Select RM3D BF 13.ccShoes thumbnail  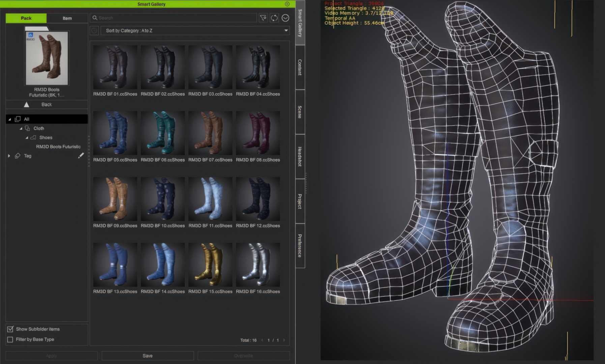pos(115,265)
